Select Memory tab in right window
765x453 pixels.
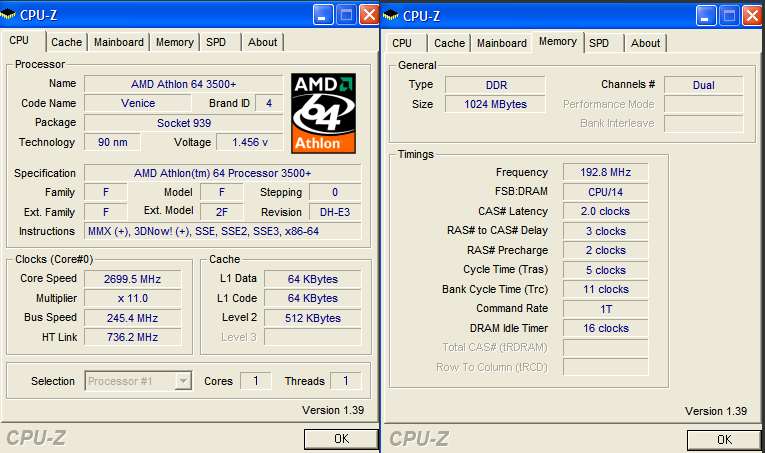click(558, 41)
